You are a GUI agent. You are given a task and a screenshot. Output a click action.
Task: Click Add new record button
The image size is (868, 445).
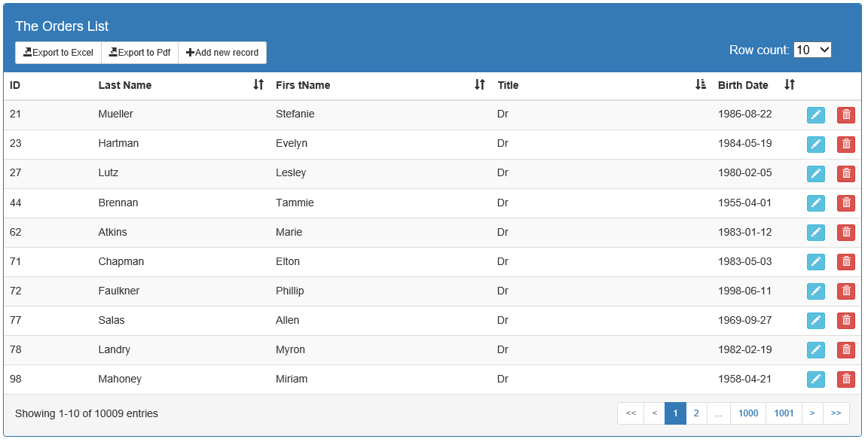[x=222, y=53]
